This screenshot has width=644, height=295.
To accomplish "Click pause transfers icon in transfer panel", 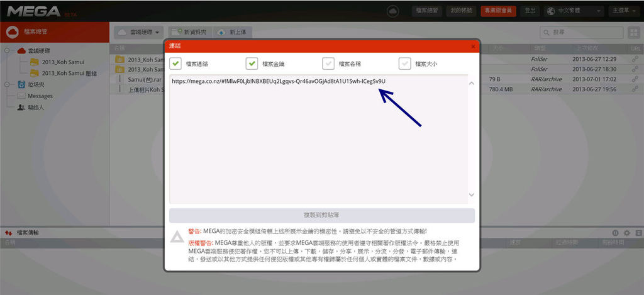I will [x=615, y=233].
